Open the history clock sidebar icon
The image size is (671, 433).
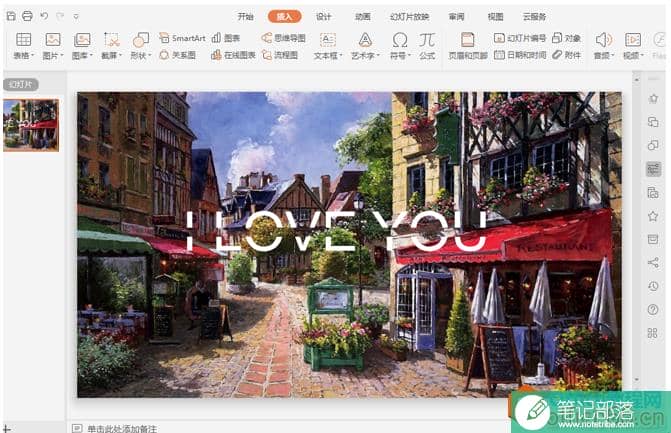tap(653, 286)
